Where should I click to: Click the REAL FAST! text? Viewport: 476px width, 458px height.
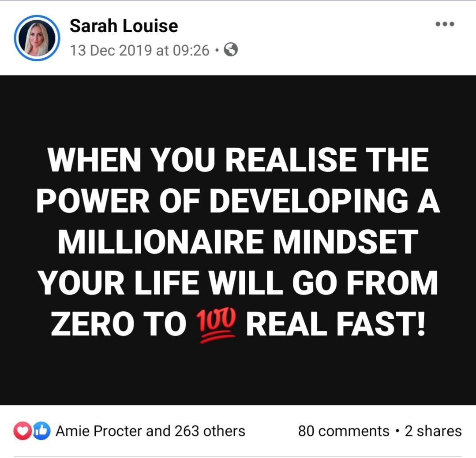pyautogui.click(x=335, y=324)
